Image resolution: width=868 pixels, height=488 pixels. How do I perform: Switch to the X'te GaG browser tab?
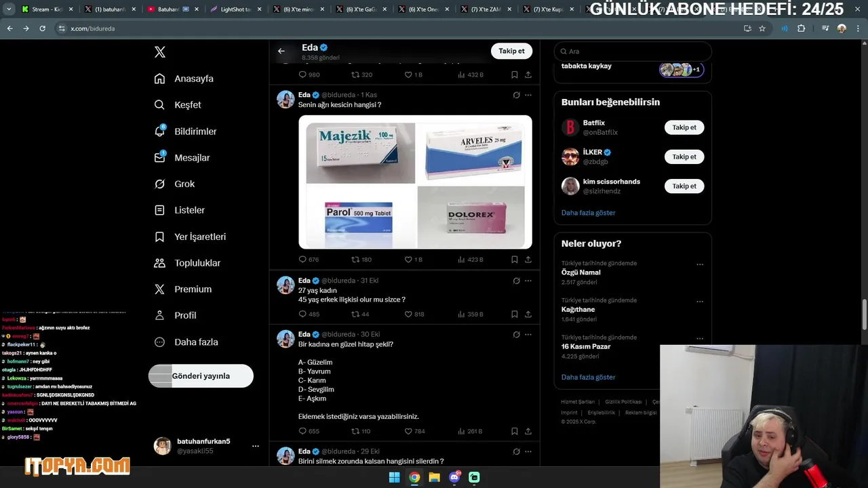pos(359,9)
